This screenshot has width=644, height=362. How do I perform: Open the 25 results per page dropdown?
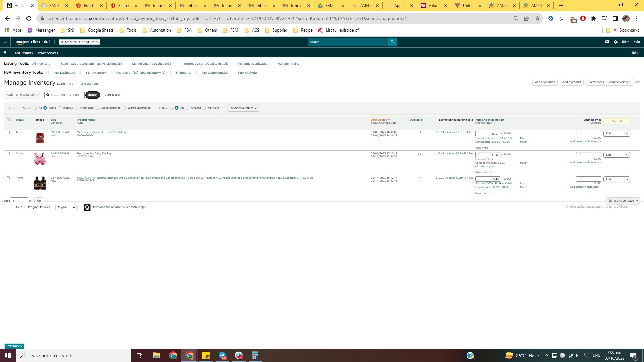point(623,201)
